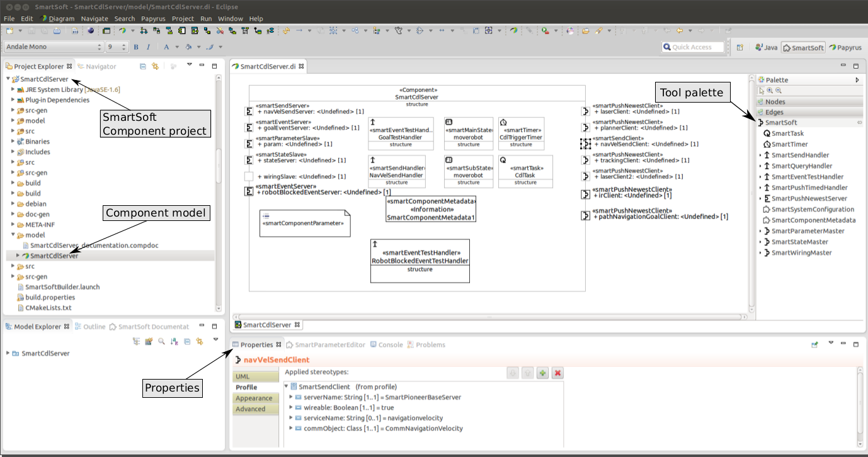Toggle Italic font style

tap(149, 47)
